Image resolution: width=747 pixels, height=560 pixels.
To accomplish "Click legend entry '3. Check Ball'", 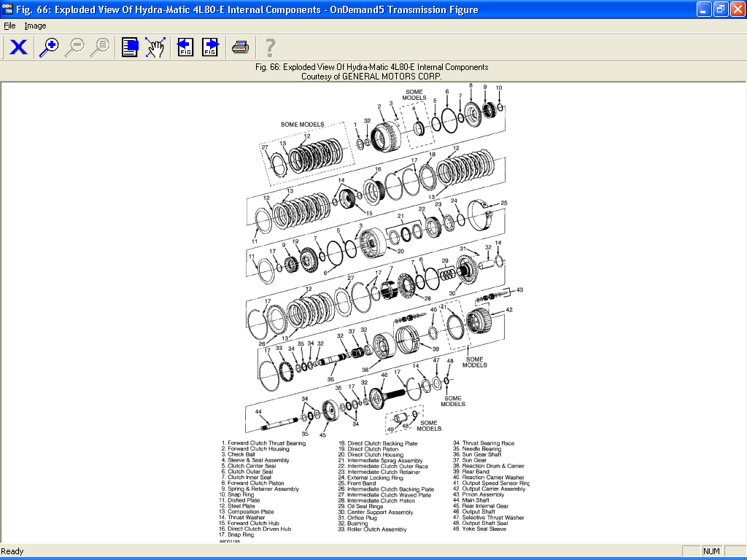I will pyautogui.click(x=239, y=454).
